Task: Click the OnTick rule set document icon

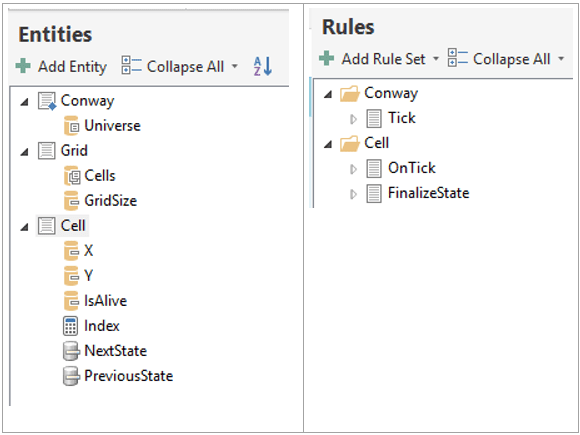Action: click(374, 168)
